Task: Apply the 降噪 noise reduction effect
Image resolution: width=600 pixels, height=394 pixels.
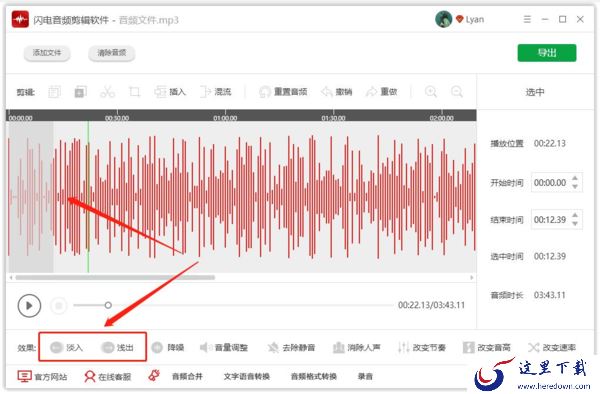Action: 168,347
